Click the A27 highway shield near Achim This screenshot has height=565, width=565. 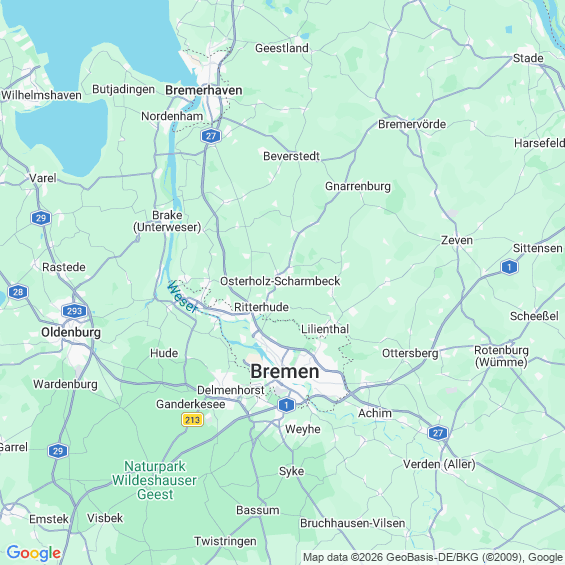coord(438,433)
